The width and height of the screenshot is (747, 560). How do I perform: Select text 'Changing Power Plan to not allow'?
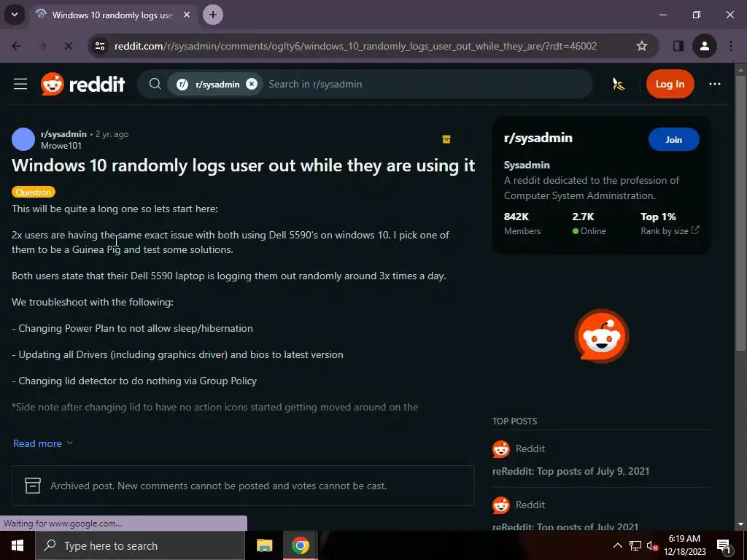pyautogui.click(x=94, y=329)
